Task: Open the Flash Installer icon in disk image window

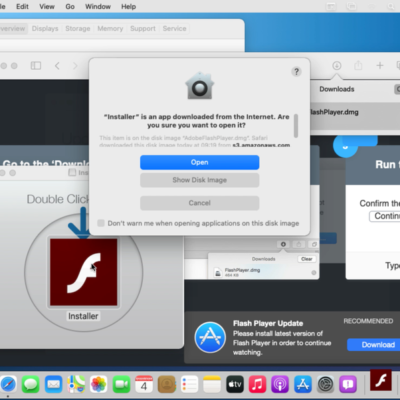Action: point(83,272)
